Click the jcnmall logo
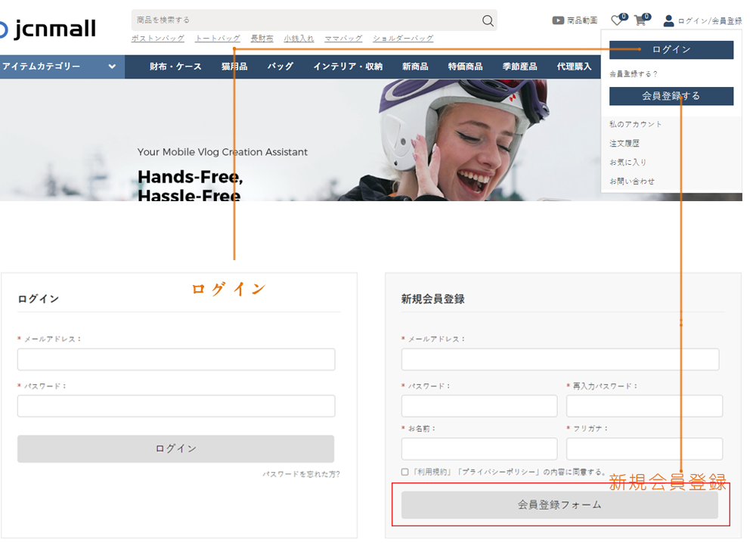756x543 pixels. tap(48, 29)
